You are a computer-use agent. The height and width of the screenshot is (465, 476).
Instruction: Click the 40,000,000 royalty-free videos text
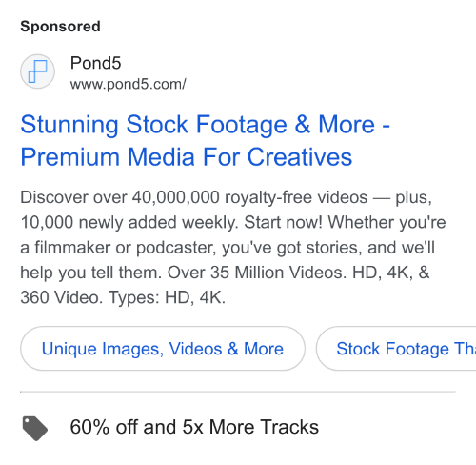(x=249, y=197)
